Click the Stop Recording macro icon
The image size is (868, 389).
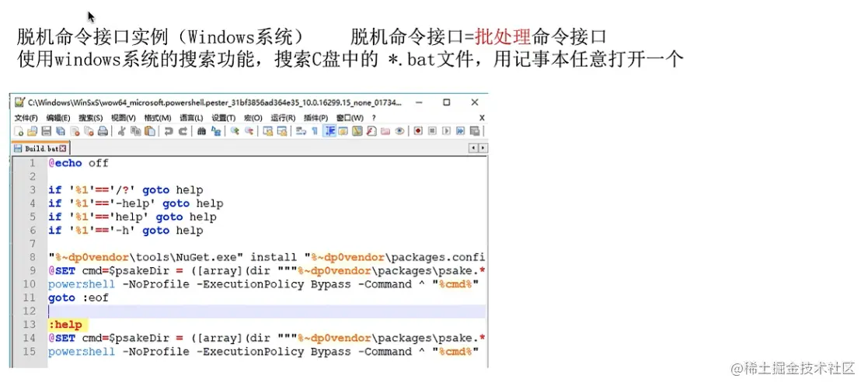432,131
